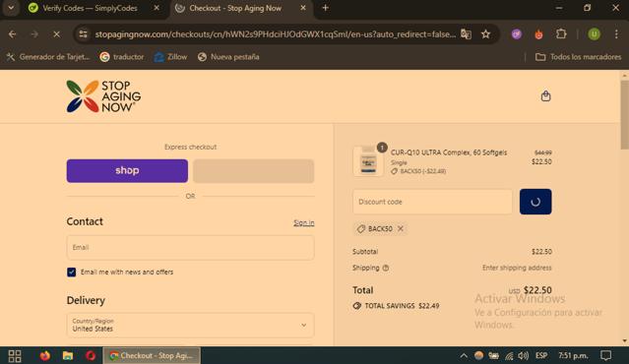Viewport: 629px width, 364px height.
Task: Switch the ESP keyboard language
Action: (x=541, y=355)
